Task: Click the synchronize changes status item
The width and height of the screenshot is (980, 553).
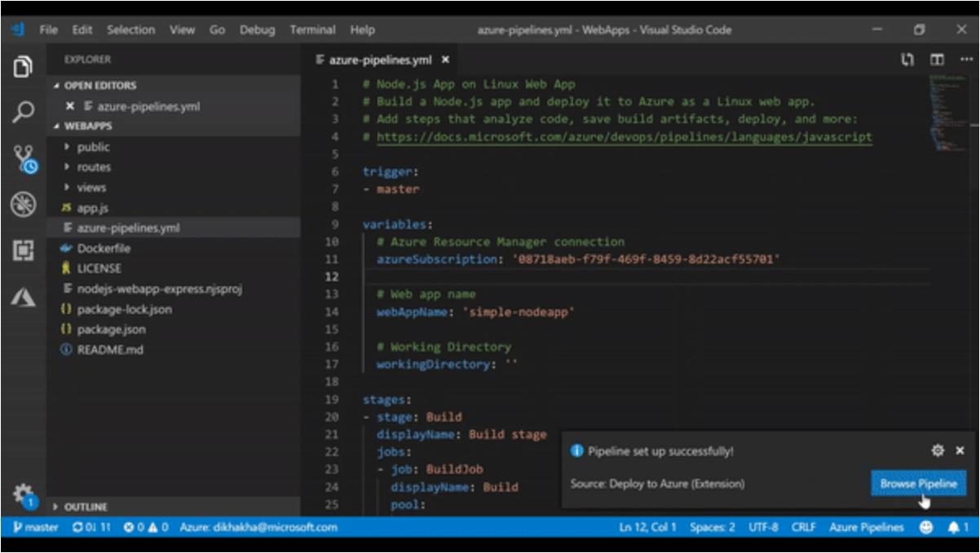Action: (x=91, y=528)
